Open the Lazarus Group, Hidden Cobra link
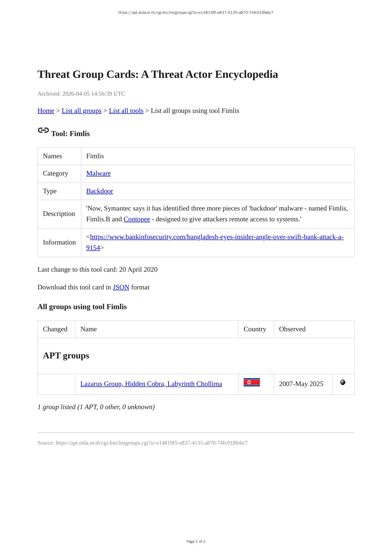The height and width of the screenshot is (554, 392). [151, 384]
